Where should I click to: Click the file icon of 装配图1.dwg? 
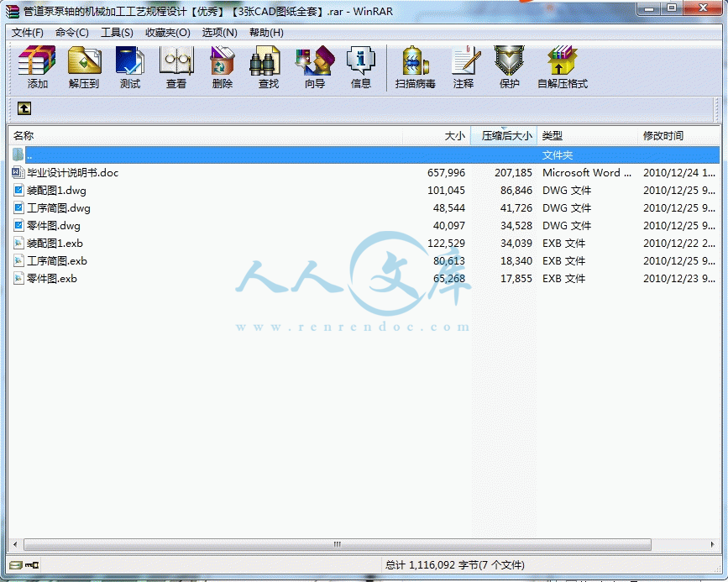(x=18, y=191)
